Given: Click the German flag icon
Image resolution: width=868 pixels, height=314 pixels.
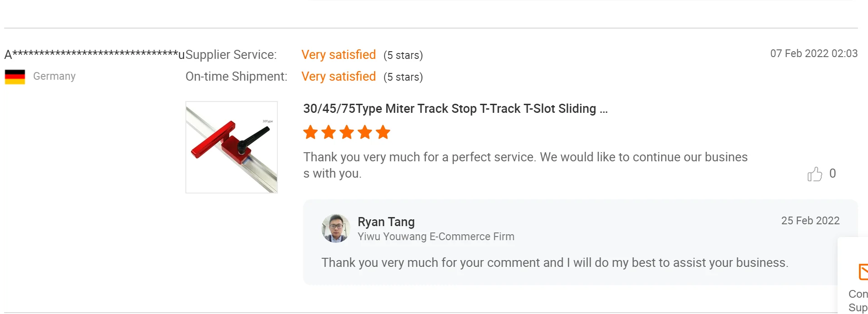Looking at the screenshot, I should [x=15, y=77].
